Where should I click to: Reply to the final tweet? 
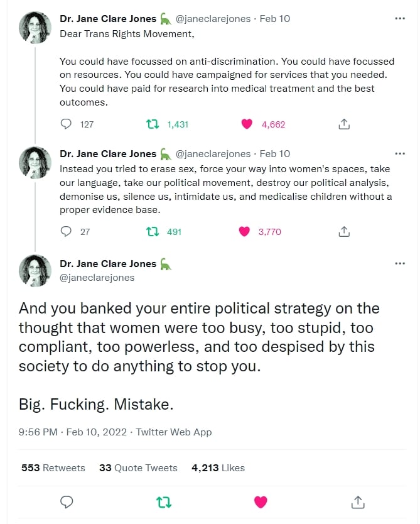(x=66, y=502)
